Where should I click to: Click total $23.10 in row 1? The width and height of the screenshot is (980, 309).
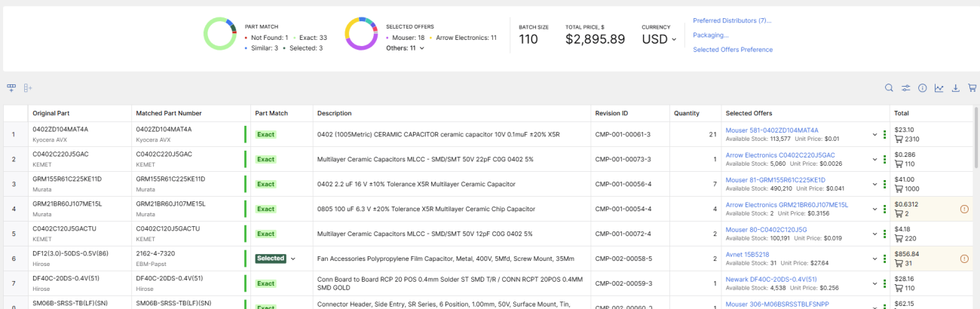pyautogui.click(x=903, y=130)
